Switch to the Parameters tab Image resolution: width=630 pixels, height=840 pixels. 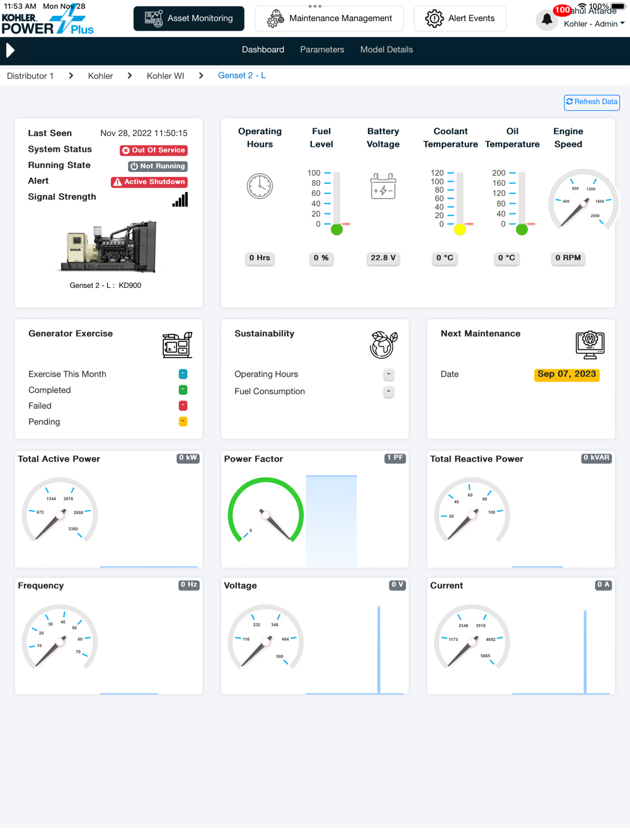[x=322, y=50]
